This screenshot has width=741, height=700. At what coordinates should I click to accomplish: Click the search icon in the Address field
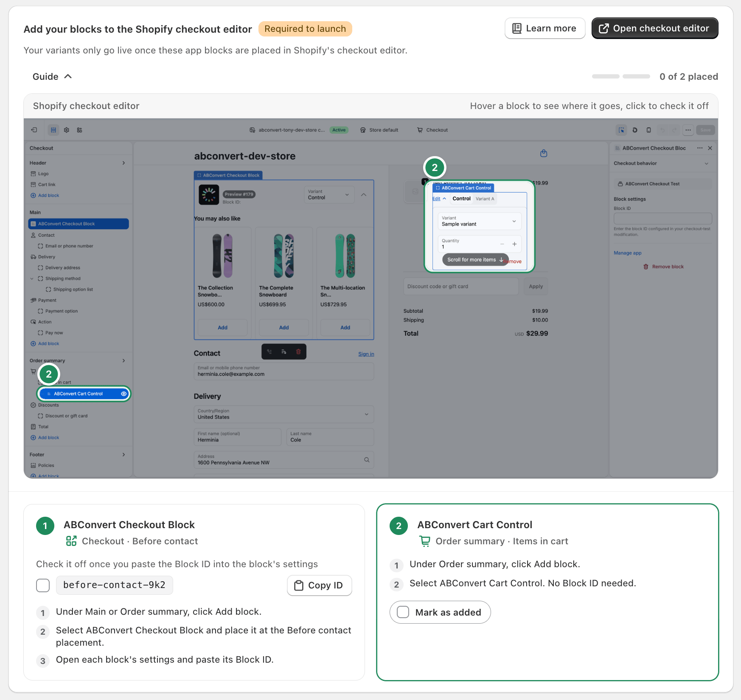pos(367,460)
